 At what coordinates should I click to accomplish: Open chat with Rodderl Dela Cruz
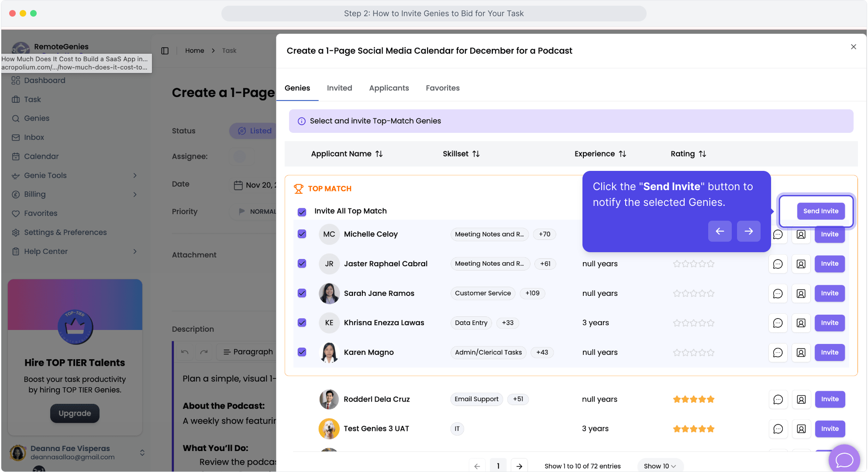[778, 399]
